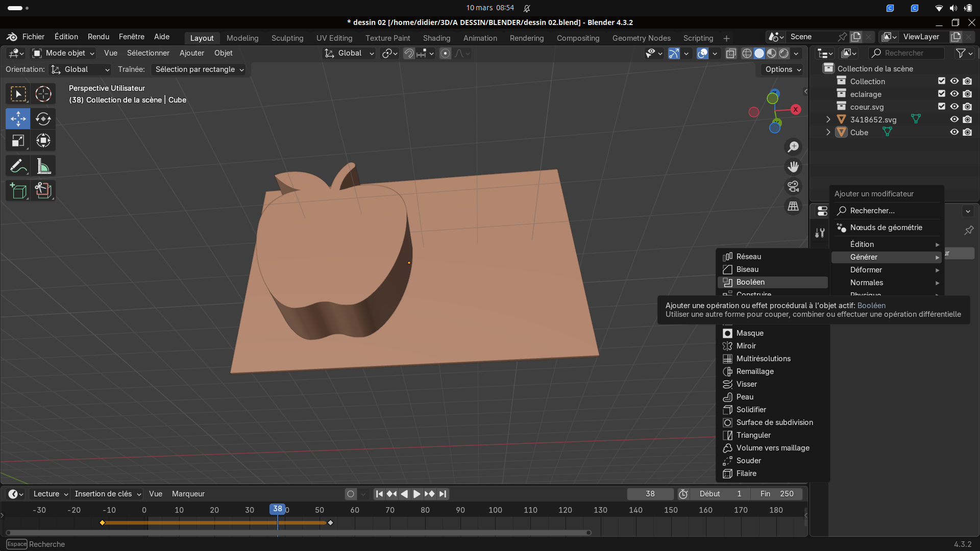Expand the 3418652.svg tree item
Viewport: 980px width, 551px height.
[x=828, y=119]
